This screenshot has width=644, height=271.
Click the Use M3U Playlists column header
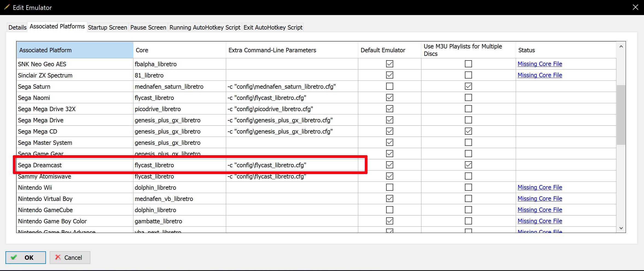(468, 50)
